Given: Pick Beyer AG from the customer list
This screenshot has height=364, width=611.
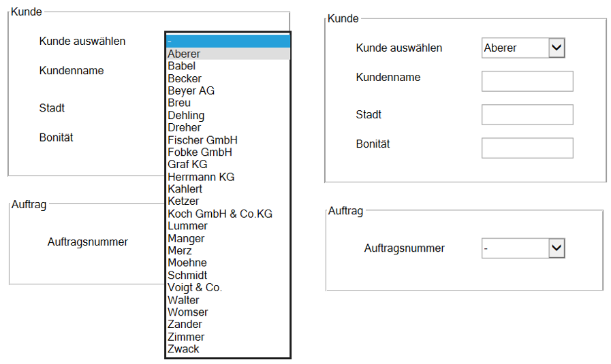Looking at the screenshot, I should (228, 90).
